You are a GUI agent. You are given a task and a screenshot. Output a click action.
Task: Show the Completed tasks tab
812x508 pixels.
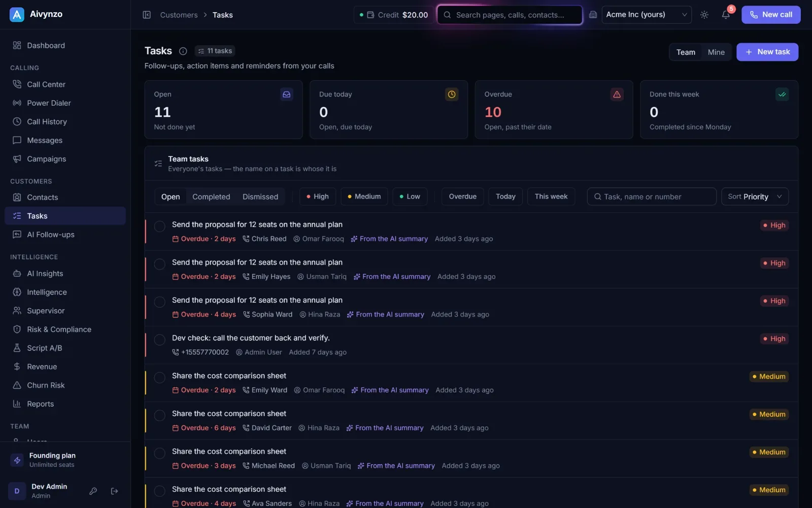(211, 197)
